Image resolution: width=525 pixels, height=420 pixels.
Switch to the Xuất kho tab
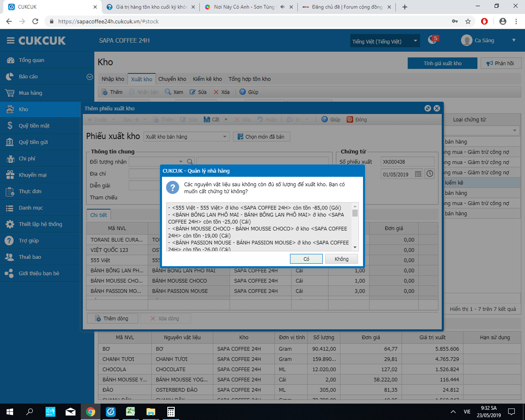pos(142,79)
